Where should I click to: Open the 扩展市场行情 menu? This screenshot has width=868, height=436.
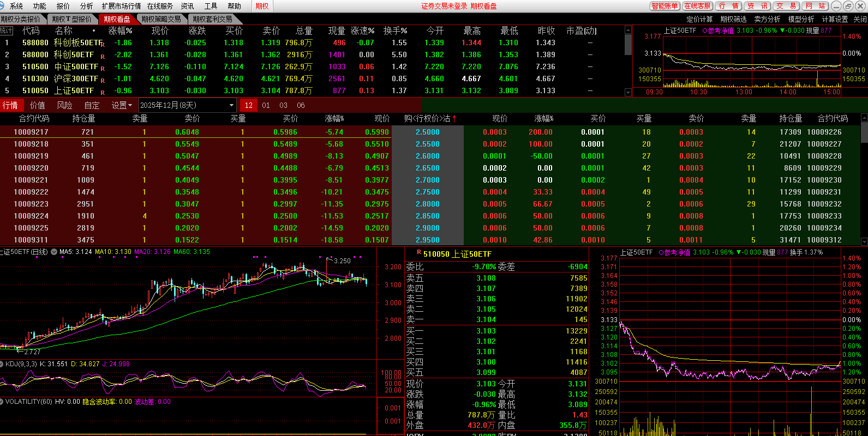click(x=121, y=6)
